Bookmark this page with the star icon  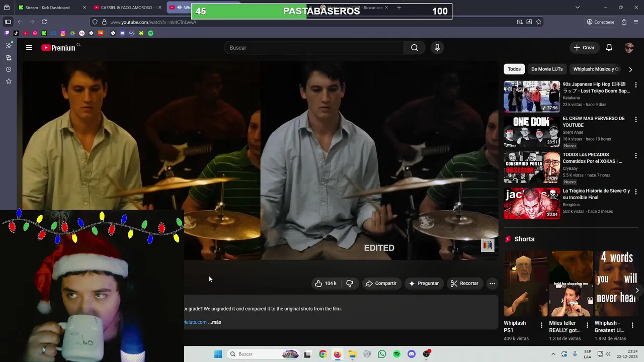click(538, 22)
